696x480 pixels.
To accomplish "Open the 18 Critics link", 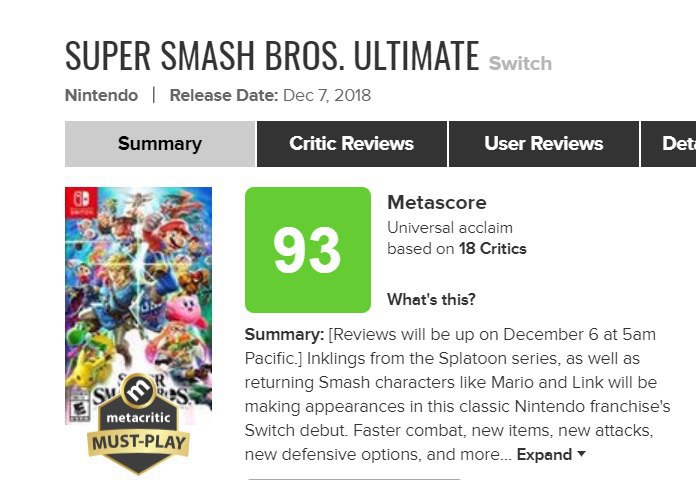I will [492, 249].
